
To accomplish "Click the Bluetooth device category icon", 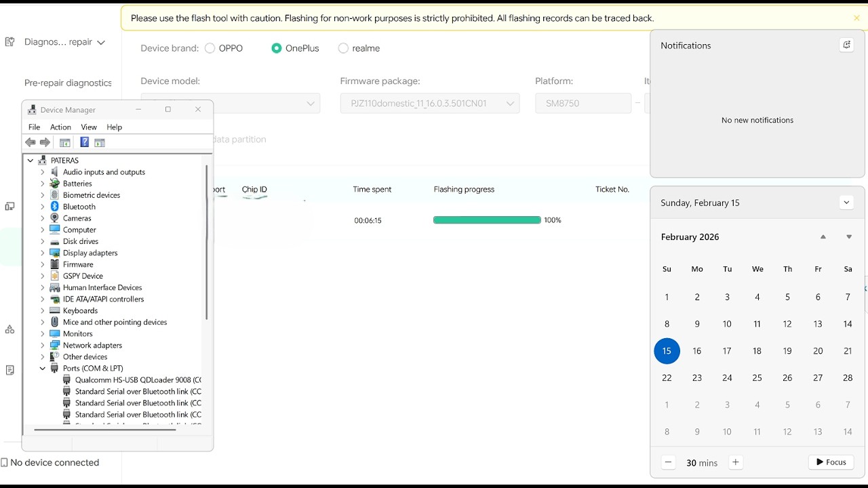I will pos(55,207).
